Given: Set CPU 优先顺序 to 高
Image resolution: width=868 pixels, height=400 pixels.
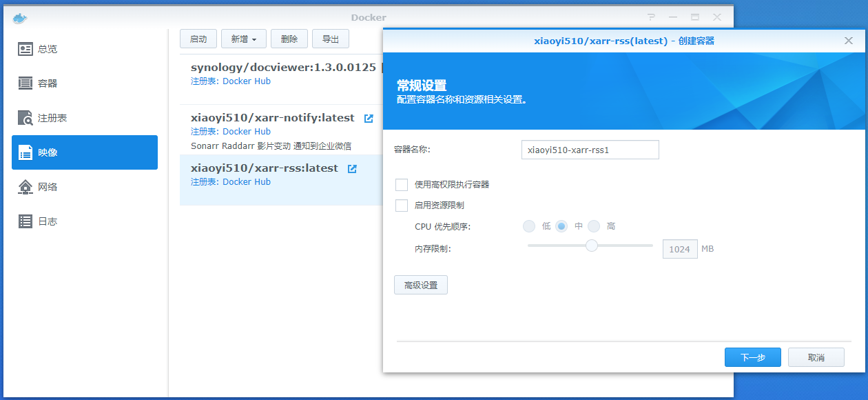Looking at the screenshot, I should coord(595,226).
